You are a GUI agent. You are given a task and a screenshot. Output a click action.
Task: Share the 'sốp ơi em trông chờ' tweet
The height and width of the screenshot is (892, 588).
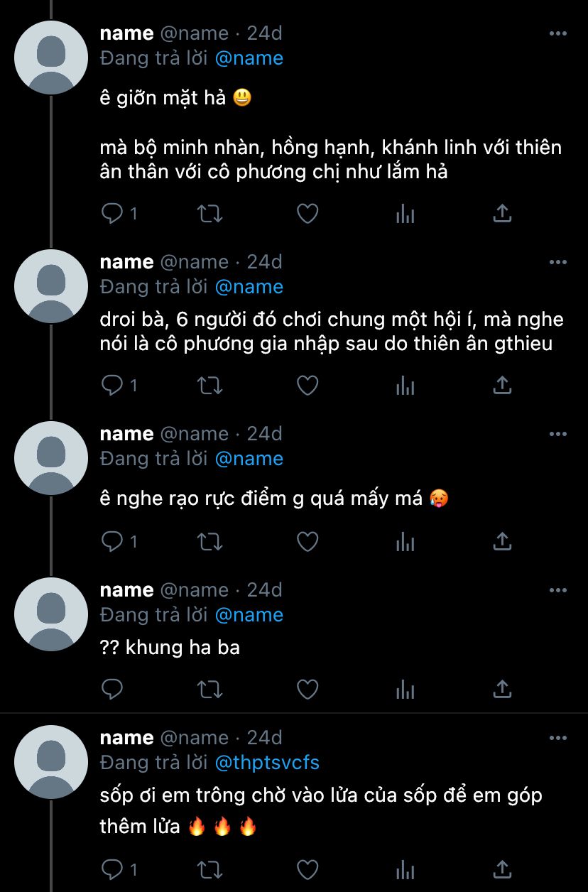tap(502, 869)
